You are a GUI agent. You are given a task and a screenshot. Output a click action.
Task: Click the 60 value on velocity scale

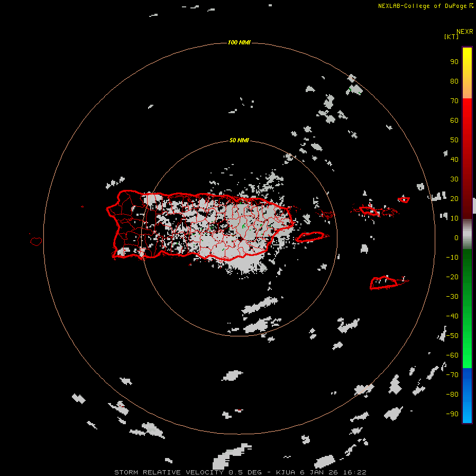[454, 120]
